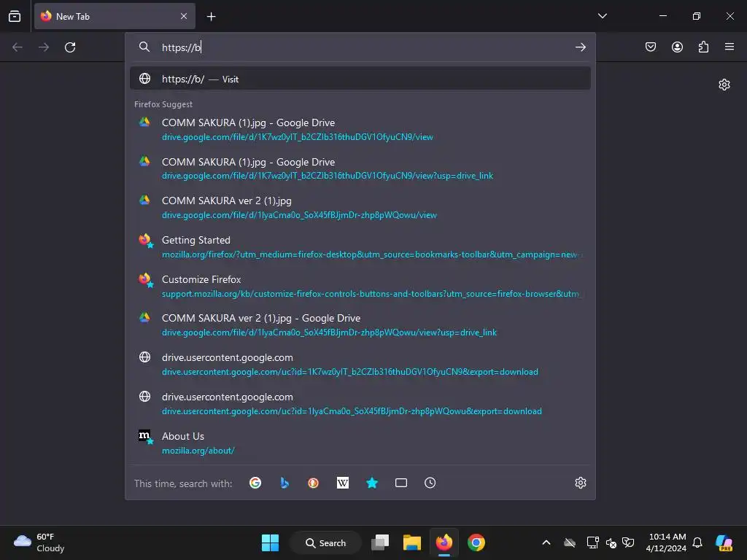Viewport: 747px width, 560px height.
Task: Personalize new tab with gear icon
Action: tap(724, 85)
